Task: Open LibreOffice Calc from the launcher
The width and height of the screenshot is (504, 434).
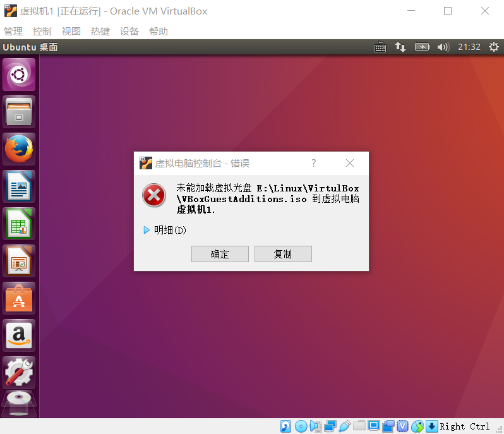Action: click(19, 224)
